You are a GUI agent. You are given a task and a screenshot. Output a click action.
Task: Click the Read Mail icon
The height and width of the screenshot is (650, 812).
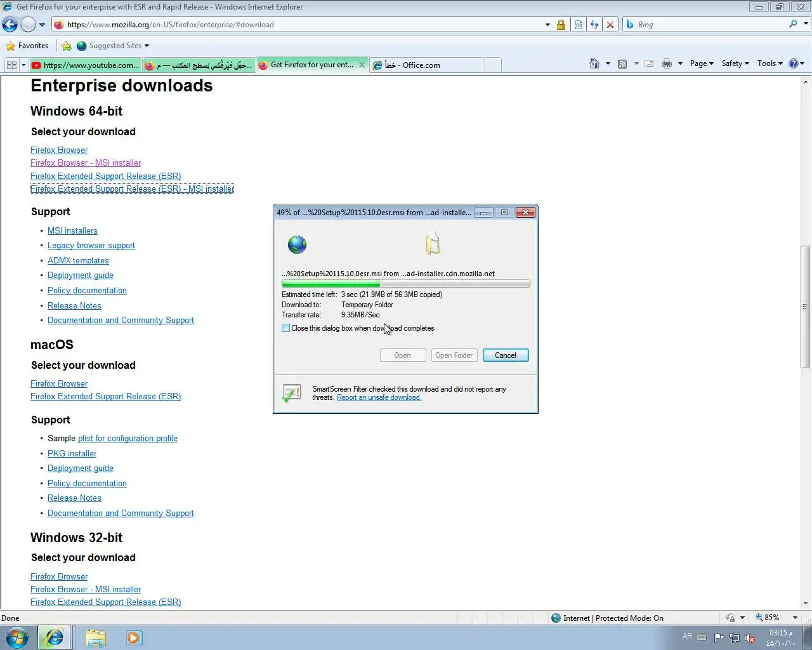pyautogui.click(x=649, y=63)
